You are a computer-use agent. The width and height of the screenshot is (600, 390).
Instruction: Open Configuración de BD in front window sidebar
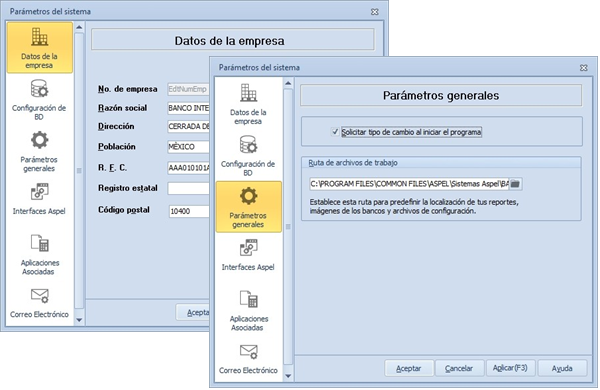(x=248, y=155)
